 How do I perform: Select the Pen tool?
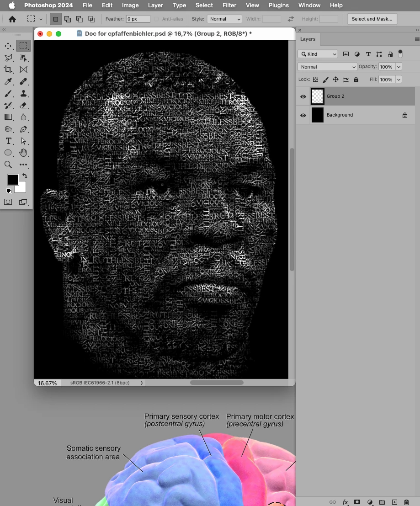[x=23, y=129]
